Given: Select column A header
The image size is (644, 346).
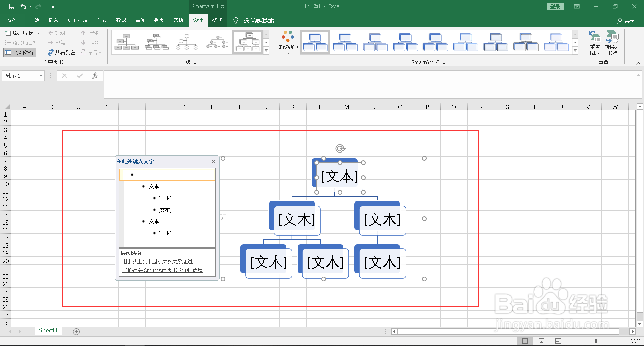Looking at the screenshot, I should [x=24, y=107].
